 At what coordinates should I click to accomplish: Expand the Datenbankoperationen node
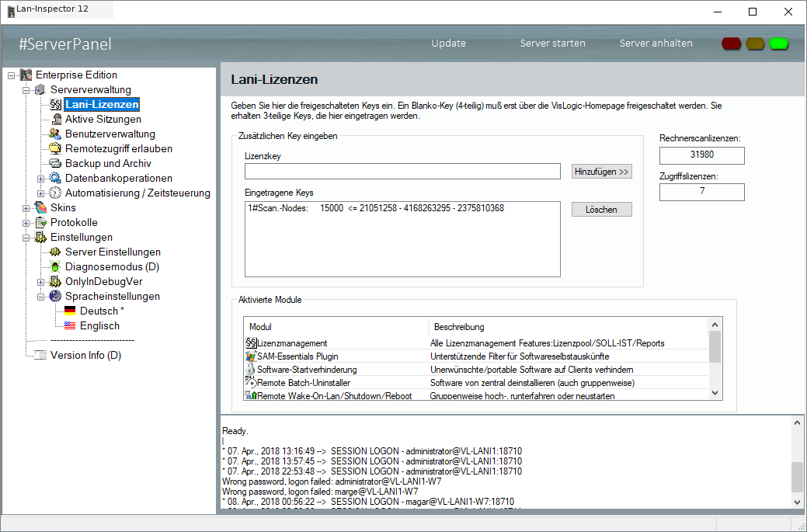coord(40,179)
